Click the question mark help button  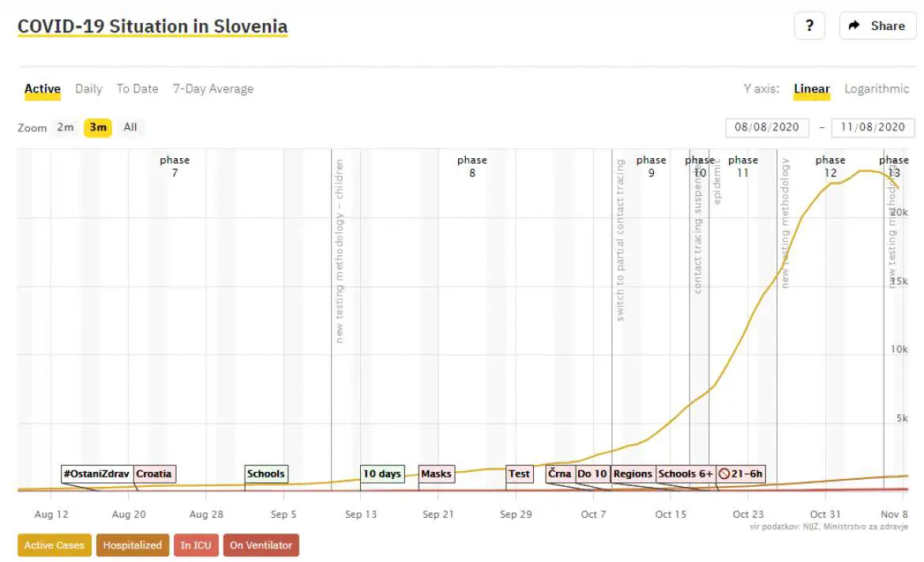[x=809, y=25]
